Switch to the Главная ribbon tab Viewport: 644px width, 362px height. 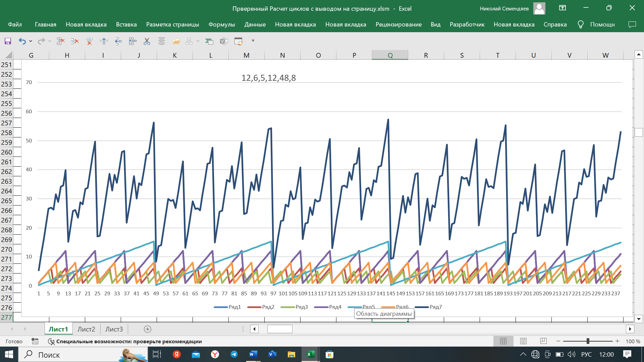tap(46, 24)
